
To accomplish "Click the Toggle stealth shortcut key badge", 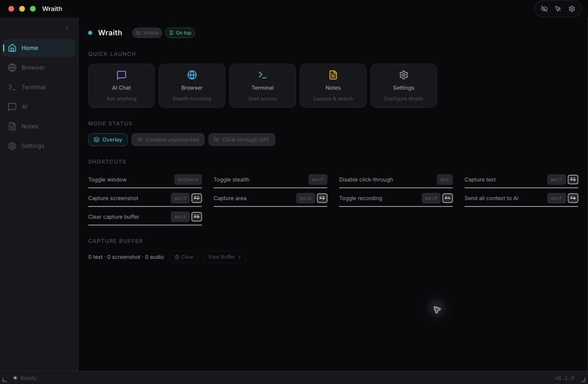I will pos(318,179).
